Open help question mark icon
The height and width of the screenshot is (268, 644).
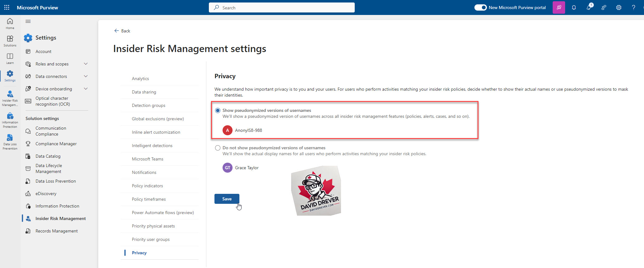click(x=634, y=7)
